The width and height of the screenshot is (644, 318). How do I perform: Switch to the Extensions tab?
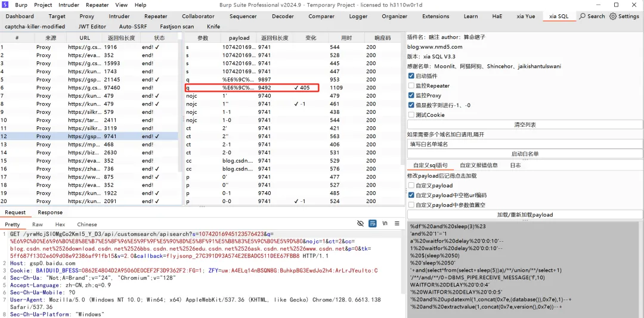(x=436, y=17)
